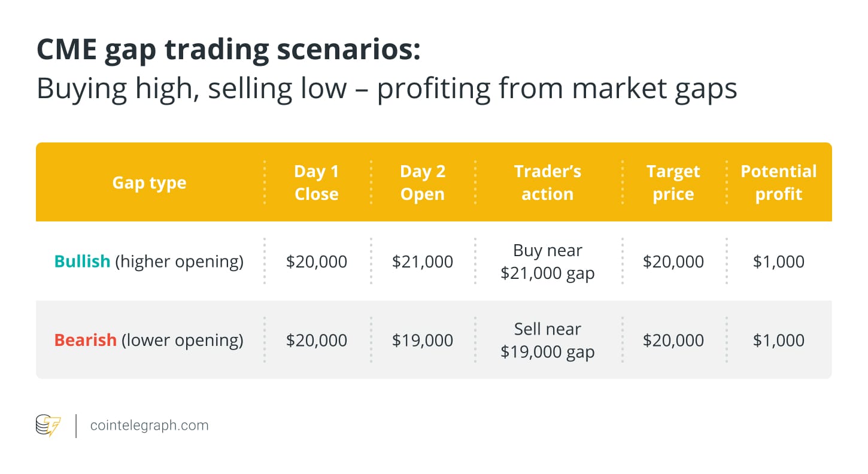Image resolution: width=868 pixels, height=474 pixels.
Task: Click the 'Potential profit' column header
Action: click(x=778, y=183)
